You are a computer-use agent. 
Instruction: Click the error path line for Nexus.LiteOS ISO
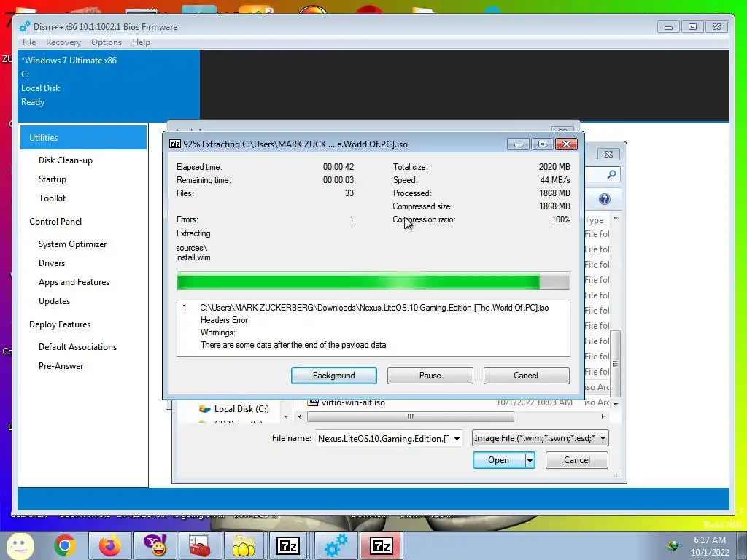click(x=374, y=308)
